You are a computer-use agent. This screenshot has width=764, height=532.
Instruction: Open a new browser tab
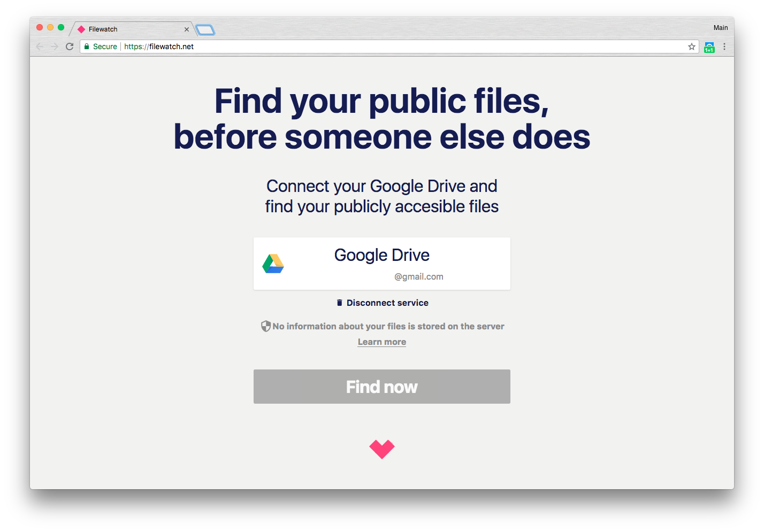coord(205,30)
